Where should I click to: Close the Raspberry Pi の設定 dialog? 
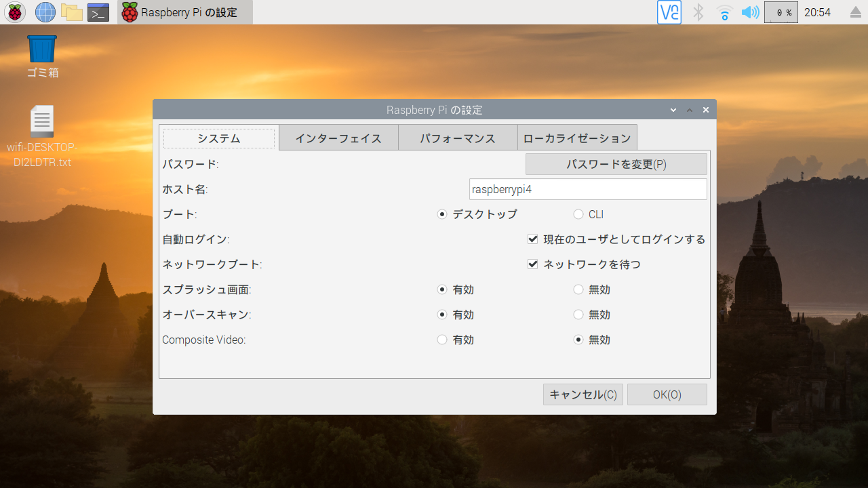(x=706, y=110)
